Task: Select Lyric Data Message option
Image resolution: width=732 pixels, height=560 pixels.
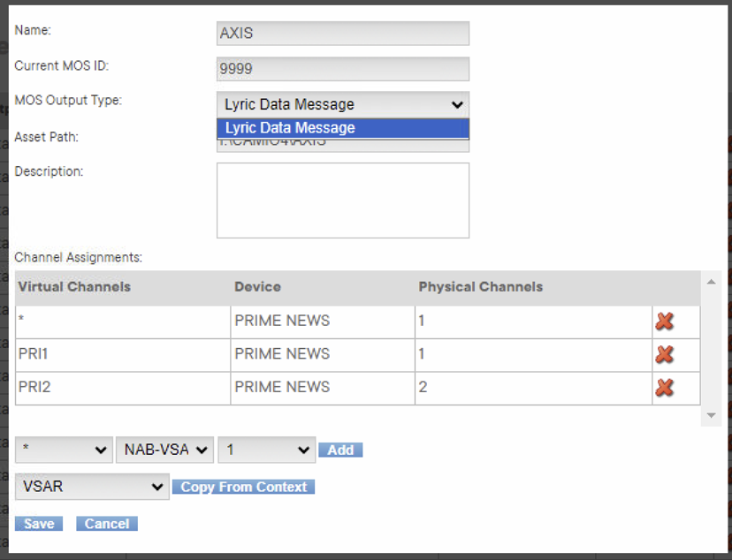Action: (342, 128)
